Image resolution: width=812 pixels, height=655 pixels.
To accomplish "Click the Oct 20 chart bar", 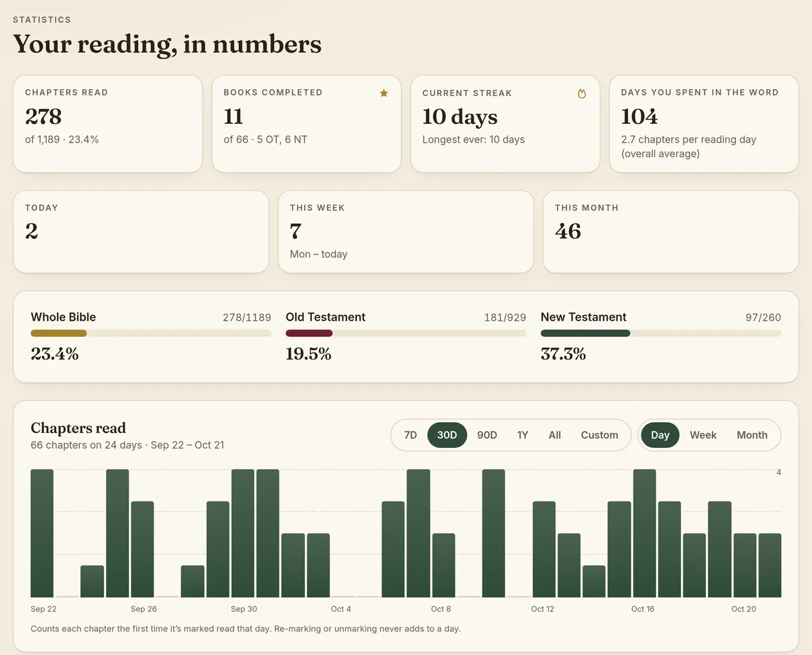I will 745,565.
